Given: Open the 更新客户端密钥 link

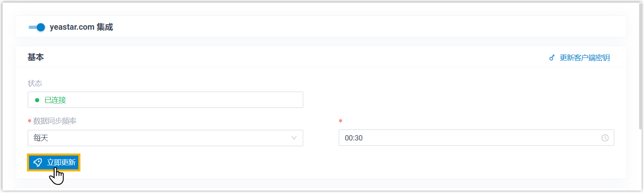Looking at the screenshot, I should click(x=584, y=58).
